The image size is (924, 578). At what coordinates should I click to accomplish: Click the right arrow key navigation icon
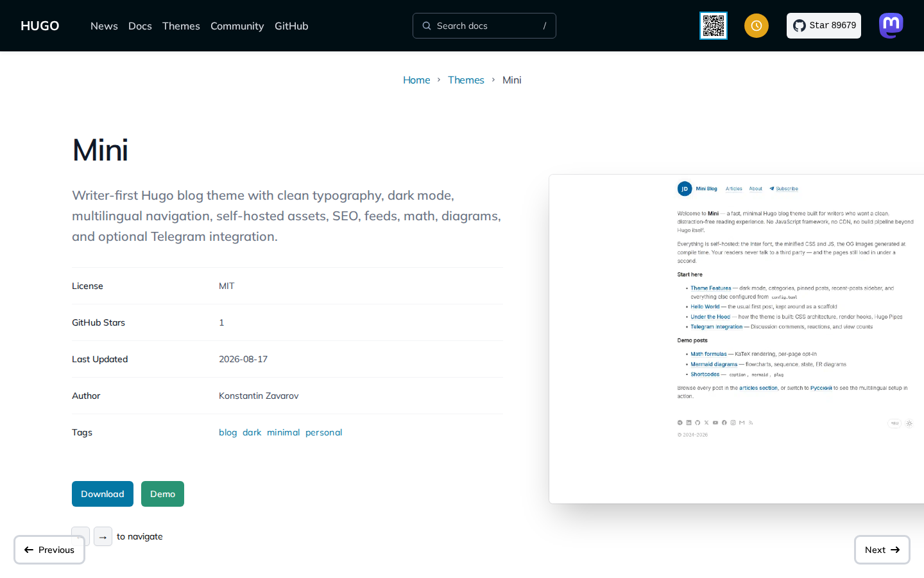(103, 536)
